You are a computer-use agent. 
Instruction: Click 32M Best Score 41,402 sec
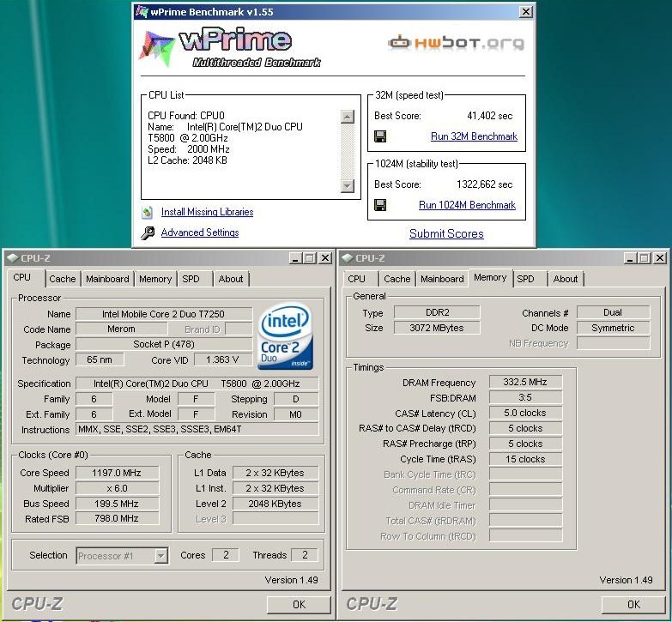tap(489, 116)
